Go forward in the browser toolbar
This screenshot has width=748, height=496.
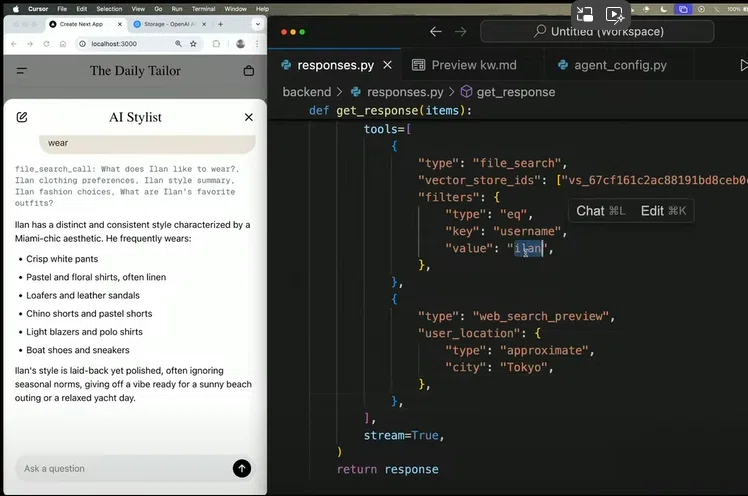click(x=30, y=44)
